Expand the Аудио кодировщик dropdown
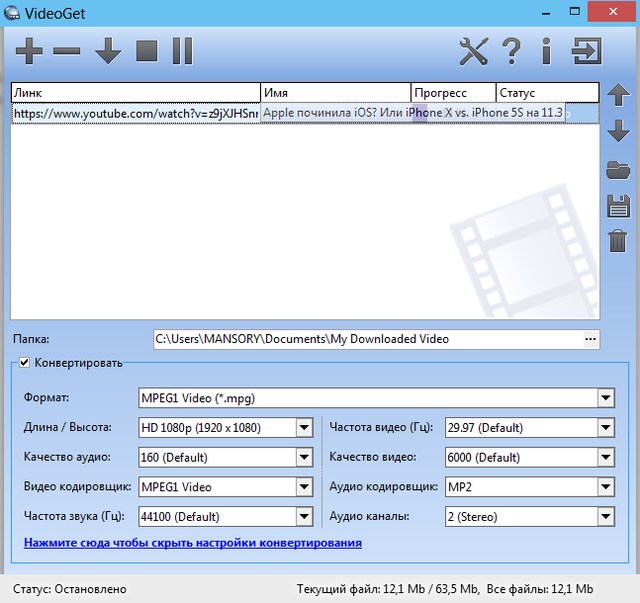This screenshot has height=603, width=640. (605, 487)
